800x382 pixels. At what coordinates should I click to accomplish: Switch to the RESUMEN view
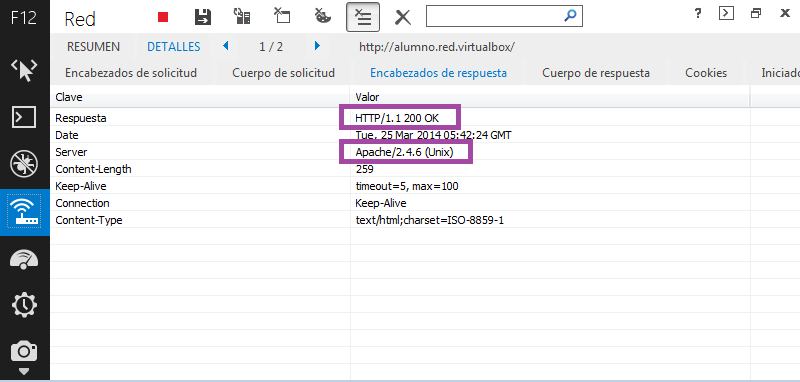click(x=93, y=47)
